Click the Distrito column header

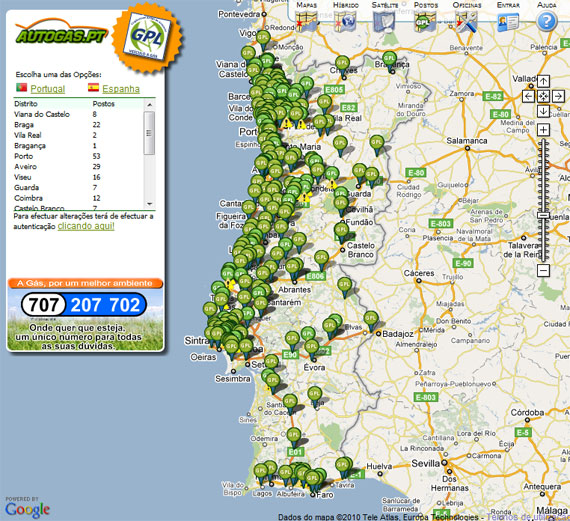tap(26, 104)
